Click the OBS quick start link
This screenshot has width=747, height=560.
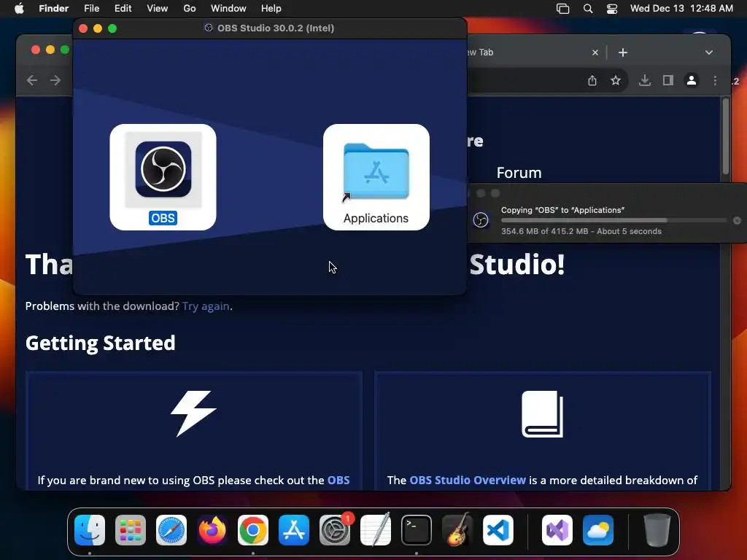coord(338,480)
